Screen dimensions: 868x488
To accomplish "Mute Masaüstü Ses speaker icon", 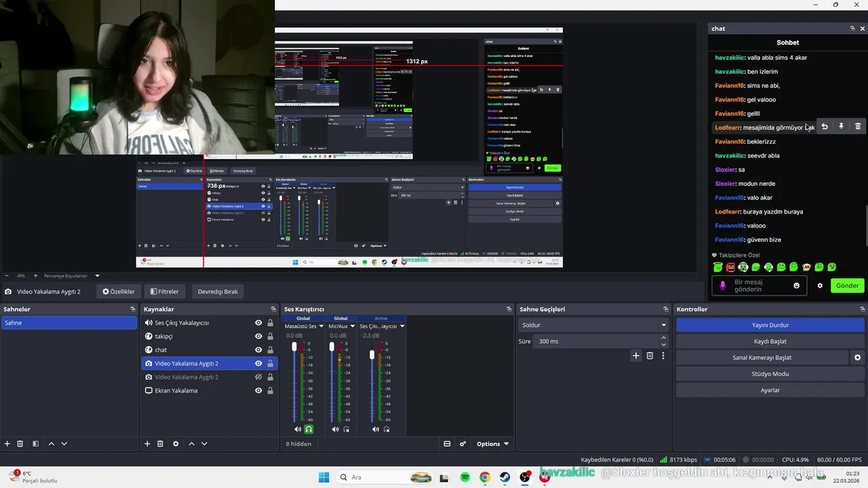I will coord(298,429).
